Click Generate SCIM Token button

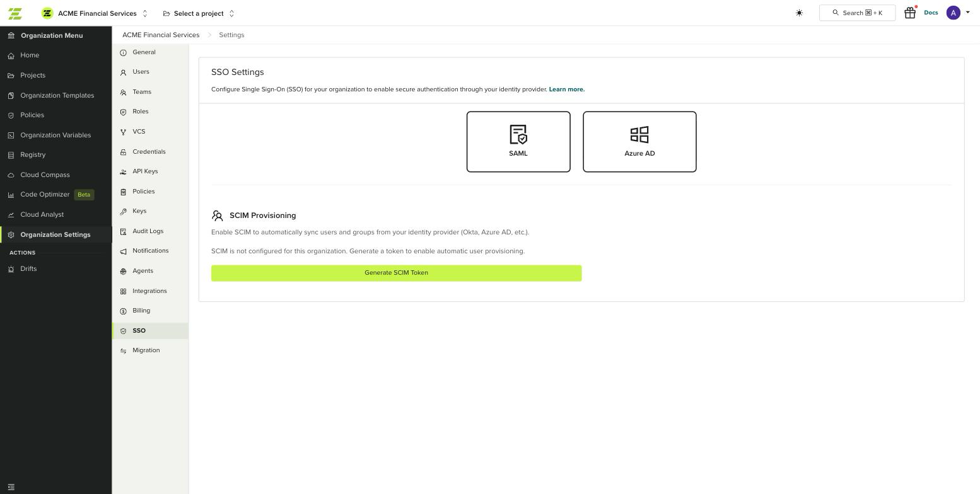tap(396, 273)
